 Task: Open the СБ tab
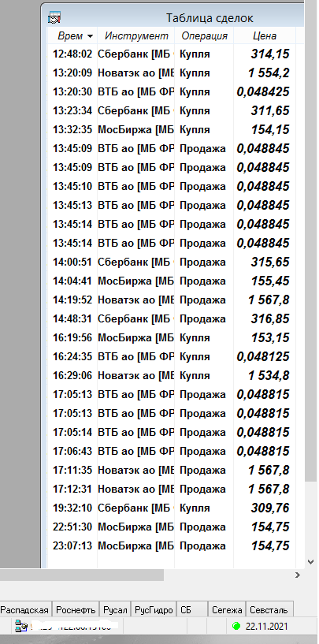point(192,610)
